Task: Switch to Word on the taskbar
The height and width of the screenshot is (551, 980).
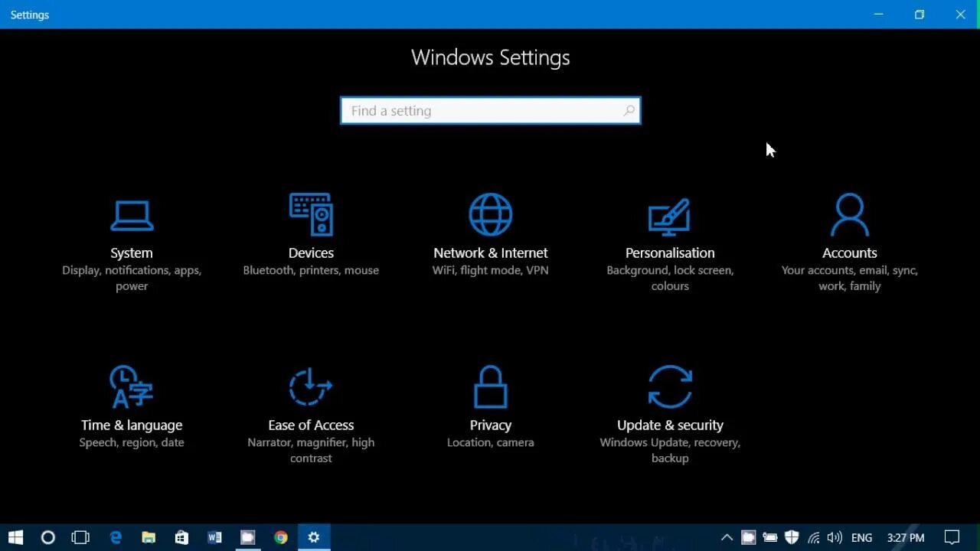Action: [214, 537]
